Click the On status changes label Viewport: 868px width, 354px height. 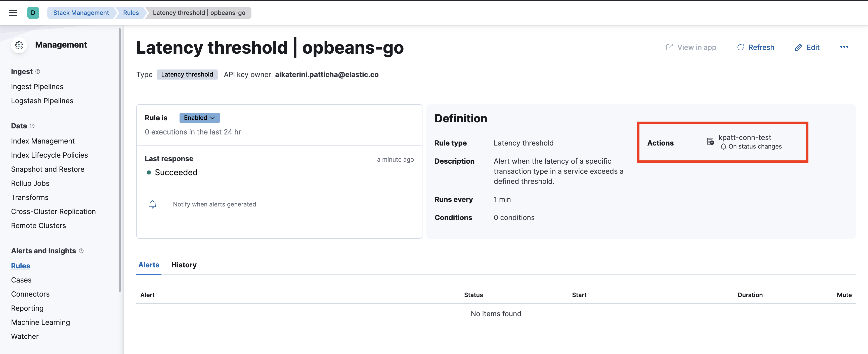(x=755, y=147)
